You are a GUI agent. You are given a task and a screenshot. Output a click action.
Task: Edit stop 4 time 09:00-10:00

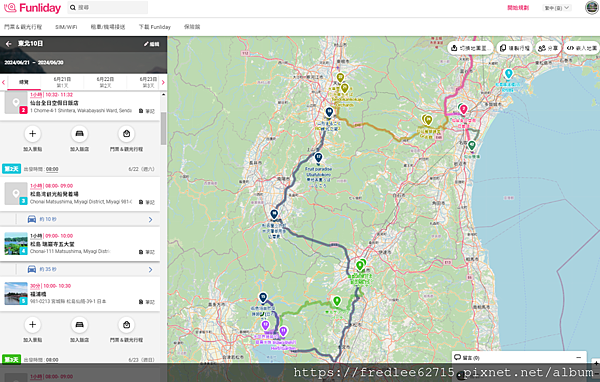click(x=59, y=236)
